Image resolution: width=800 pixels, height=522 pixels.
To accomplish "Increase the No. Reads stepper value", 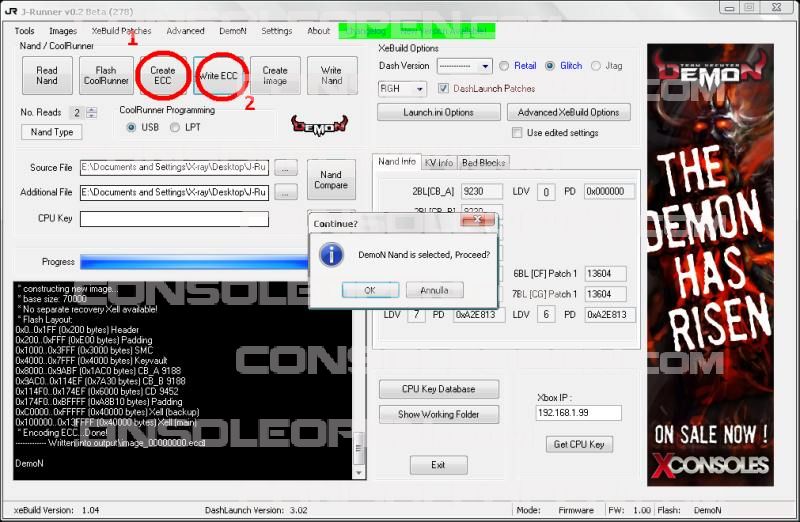I will click(x=91, y=109).
